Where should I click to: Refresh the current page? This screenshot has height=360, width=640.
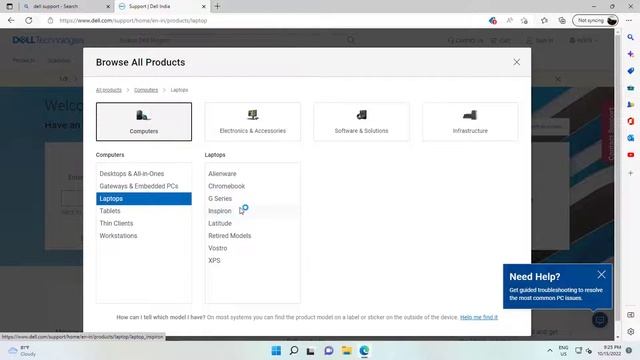coord(29,20)
